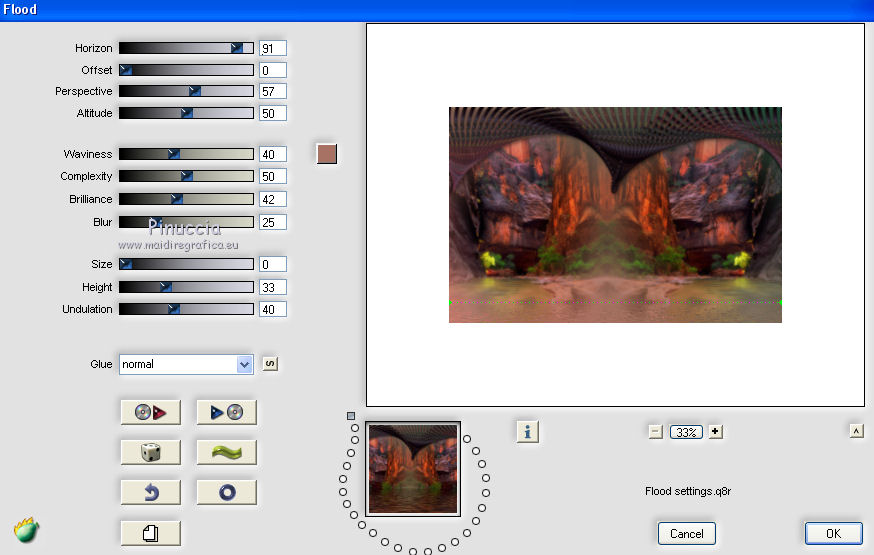Click the Flaming Pear logo icon
Viewport: 874px width, 555px height.
pyautogui.click(x=26, y=530)
